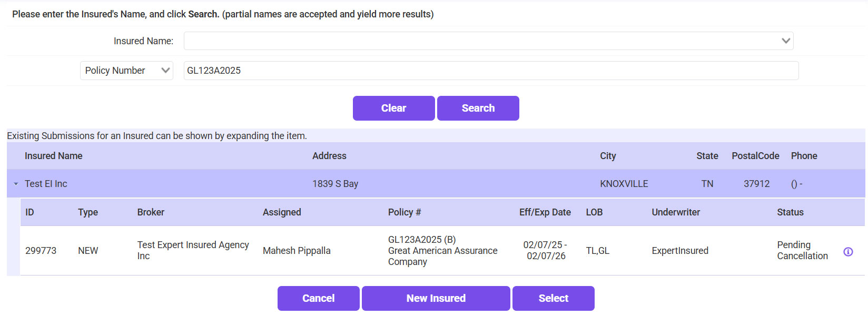Click the Broker column header
The image size is (868, 315).
pos(151,212)
